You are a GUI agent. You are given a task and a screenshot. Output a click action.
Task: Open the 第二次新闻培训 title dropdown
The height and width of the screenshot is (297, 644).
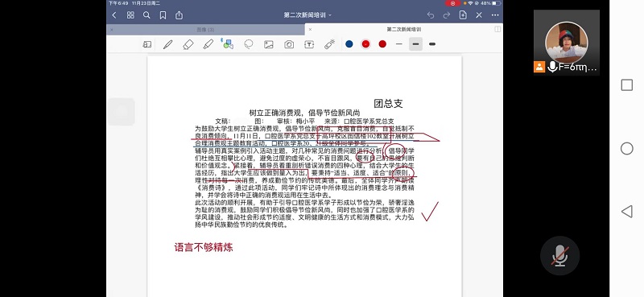click(308, 15)
